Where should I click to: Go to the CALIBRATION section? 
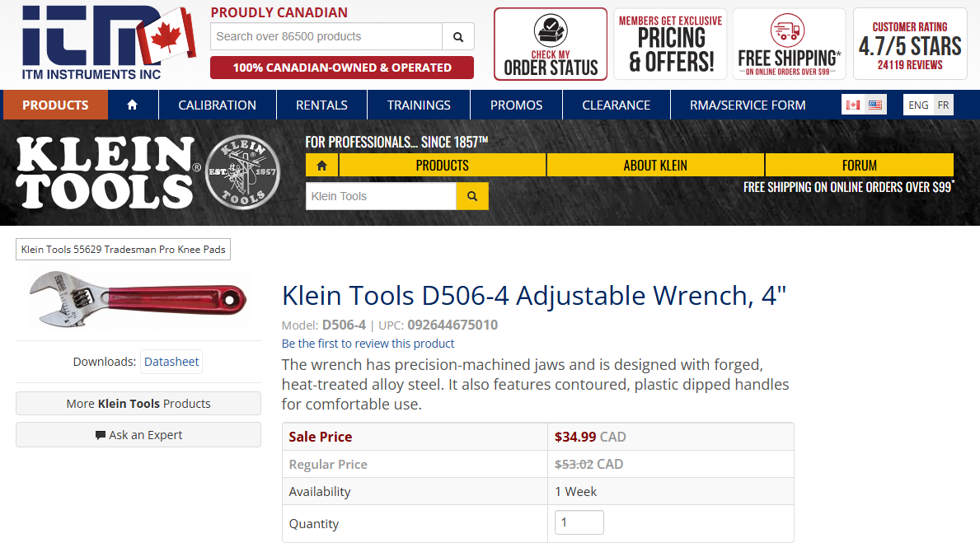[217, 105]
